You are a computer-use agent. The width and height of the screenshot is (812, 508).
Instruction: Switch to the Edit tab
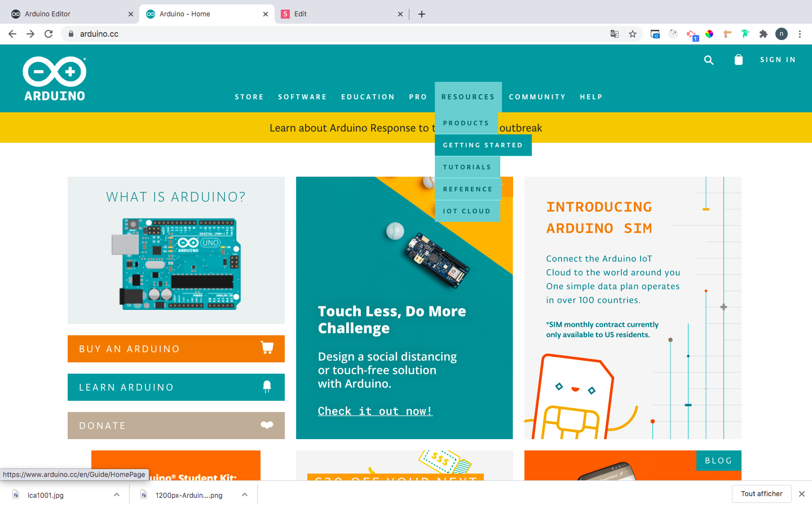click(x=341, y=14)
